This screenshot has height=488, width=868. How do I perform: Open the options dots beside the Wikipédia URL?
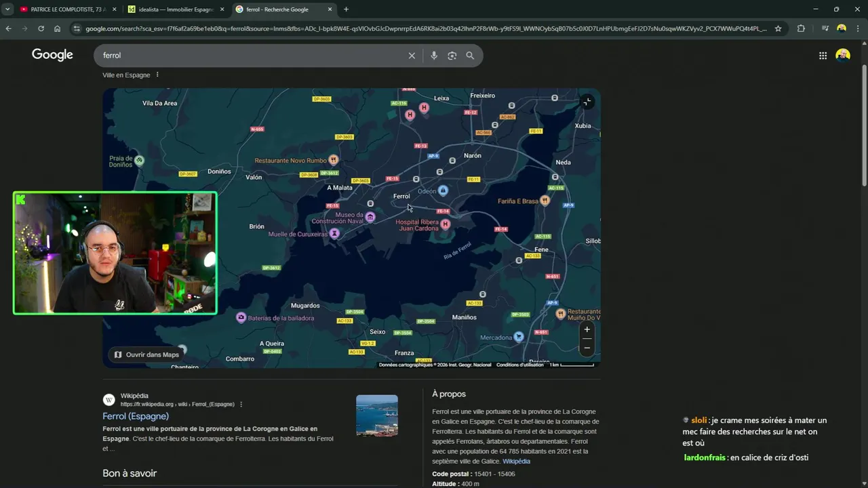pyautogui.click(x=241, y=405)
